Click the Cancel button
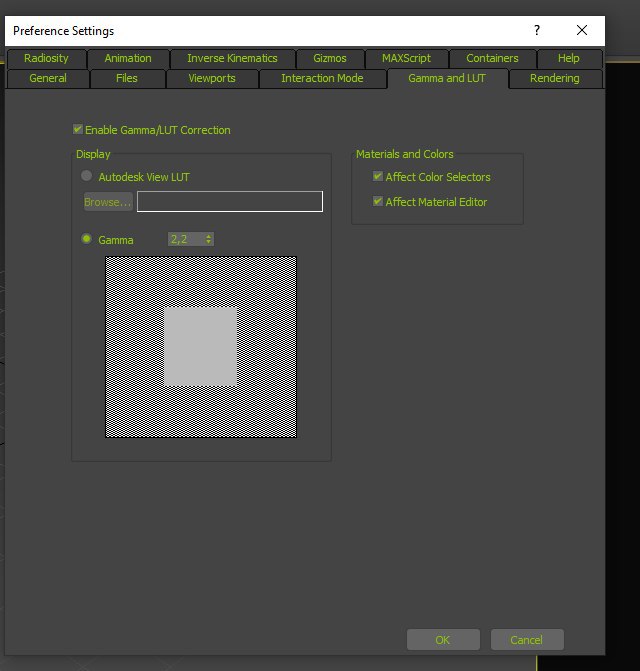 coord(527,640)
